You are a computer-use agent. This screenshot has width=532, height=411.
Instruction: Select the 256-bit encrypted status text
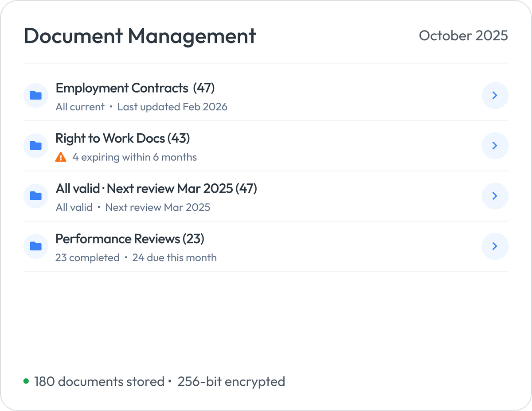[x=231, y=381]
